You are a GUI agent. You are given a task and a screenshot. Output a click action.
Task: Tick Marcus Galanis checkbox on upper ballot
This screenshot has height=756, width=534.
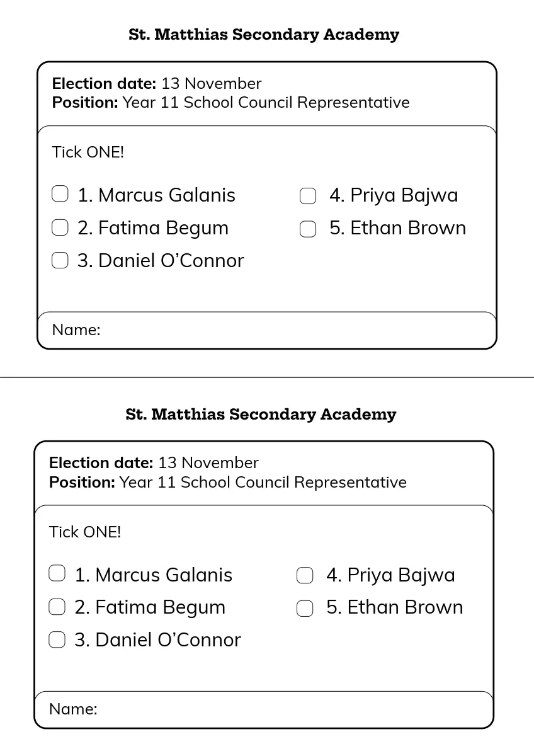[x=60, y=194]
